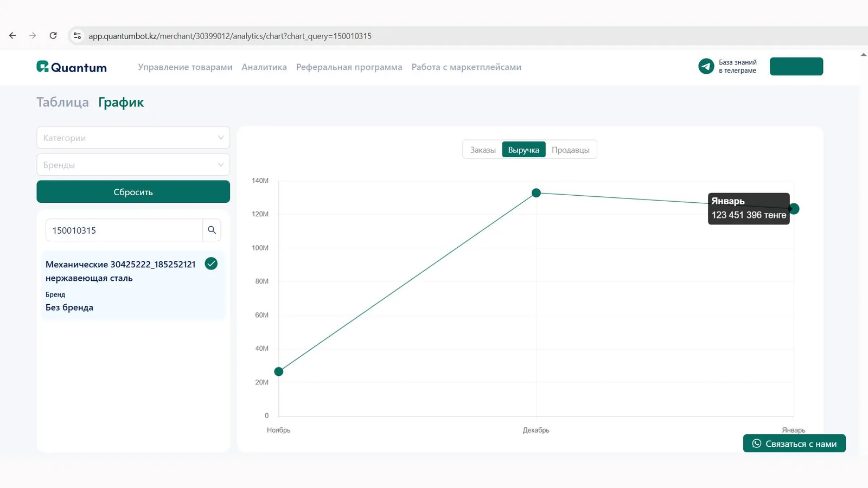Uncheck the selected product checkmark

[x=211, y=264]
